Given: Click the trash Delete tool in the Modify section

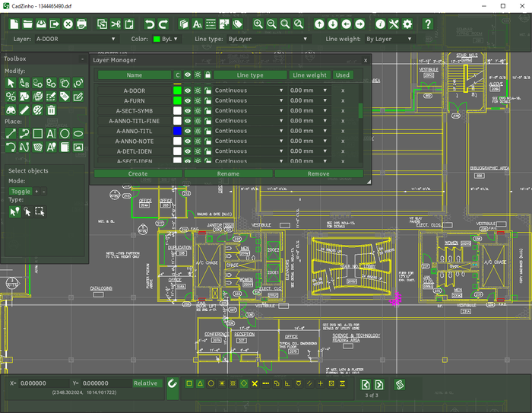Looking at the screenshot, I should click(x=52, y=110).
